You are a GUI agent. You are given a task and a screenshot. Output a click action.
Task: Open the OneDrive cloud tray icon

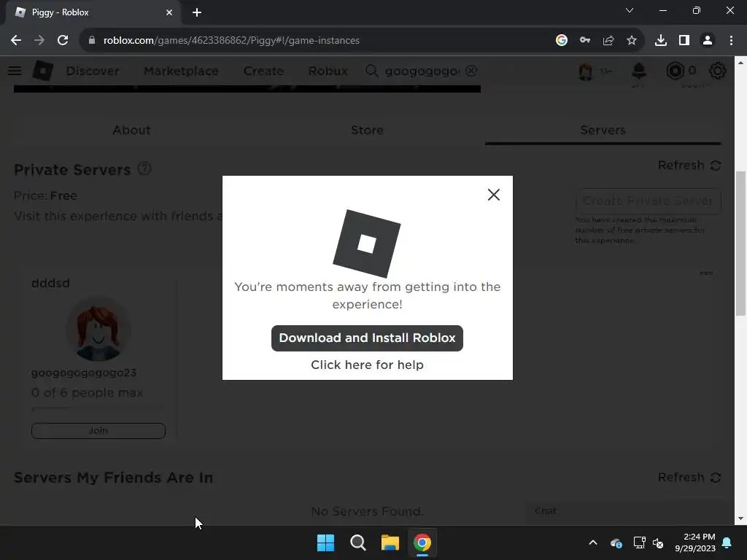616,542
